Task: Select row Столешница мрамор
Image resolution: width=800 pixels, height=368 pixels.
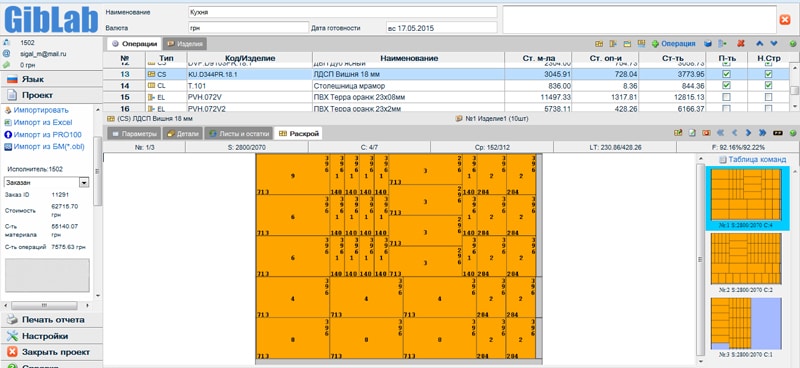Action: click(445, 86)
